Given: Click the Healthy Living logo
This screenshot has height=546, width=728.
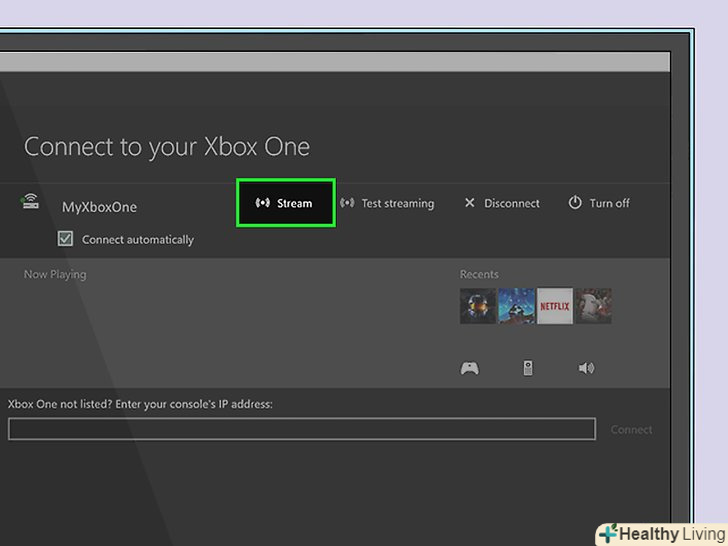Looking at the screenshot, I should (x=661, y=533).
